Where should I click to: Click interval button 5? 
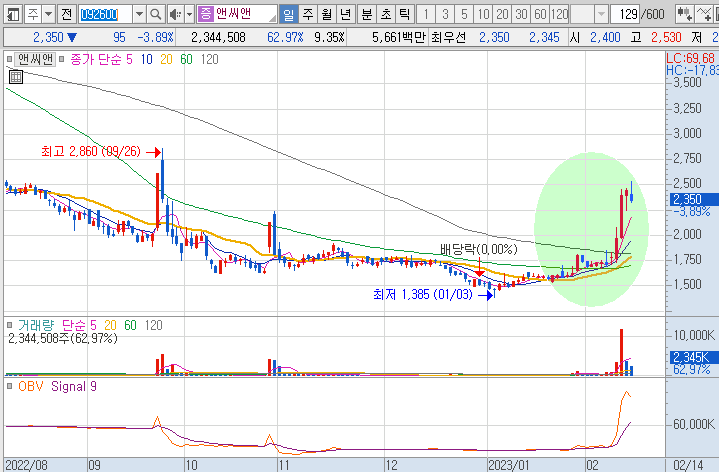[464, 15]
